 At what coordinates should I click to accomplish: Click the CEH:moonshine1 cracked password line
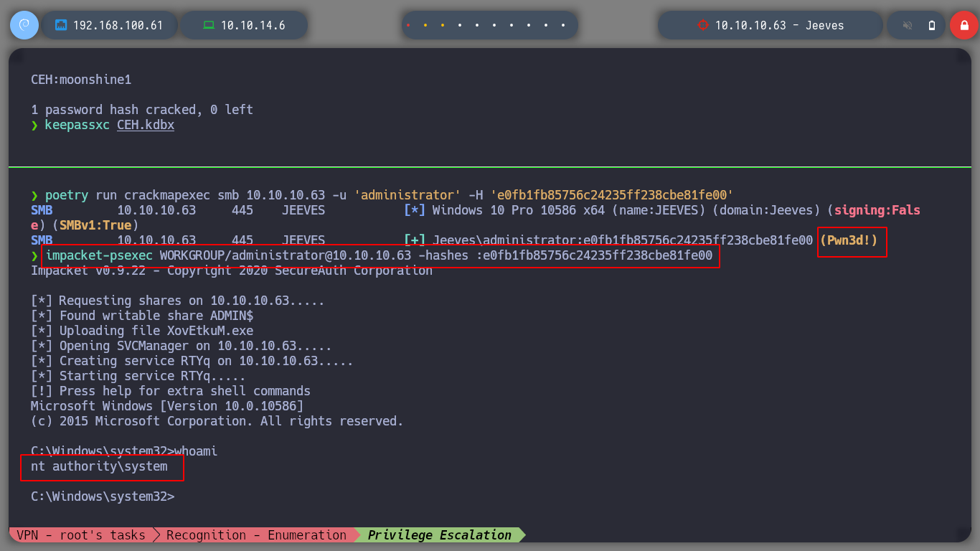click(x=81, y=80)
